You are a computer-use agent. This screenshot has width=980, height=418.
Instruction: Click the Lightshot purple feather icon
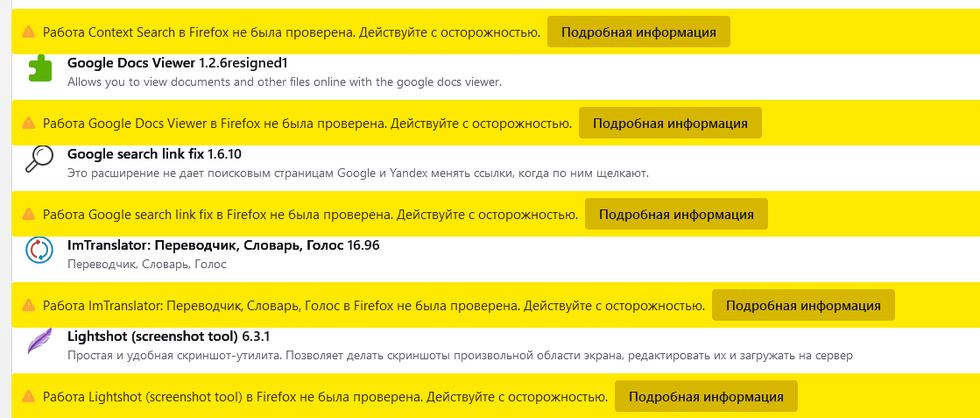(39, 341)
